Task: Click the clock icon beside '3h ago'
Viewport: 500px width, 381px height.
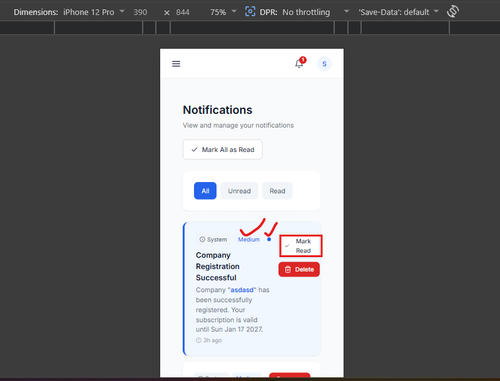Action: [199, 340]
